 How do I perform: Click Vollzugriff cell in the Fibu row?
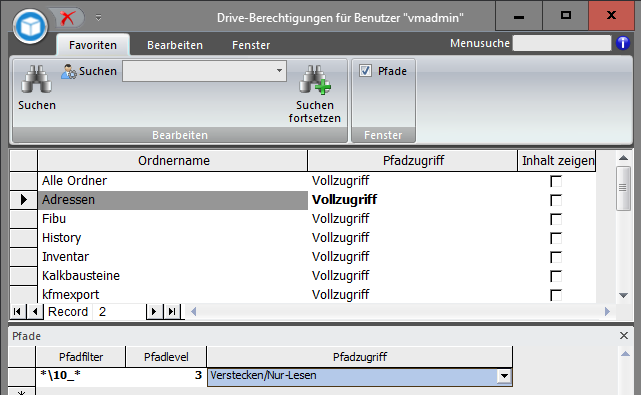(413, 219)
